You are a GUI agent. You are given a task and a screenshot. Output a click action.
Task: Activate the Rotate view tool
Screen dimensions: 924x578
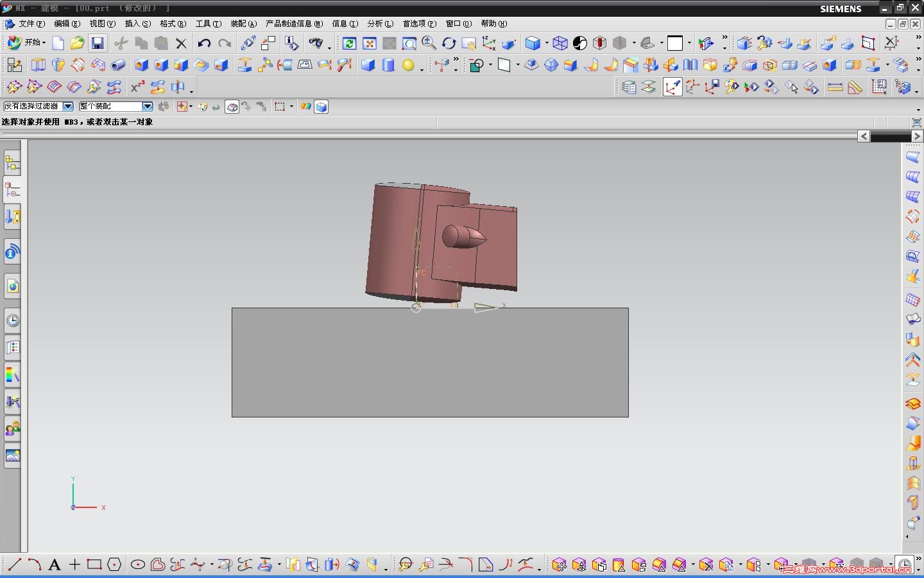click(449, 43)
